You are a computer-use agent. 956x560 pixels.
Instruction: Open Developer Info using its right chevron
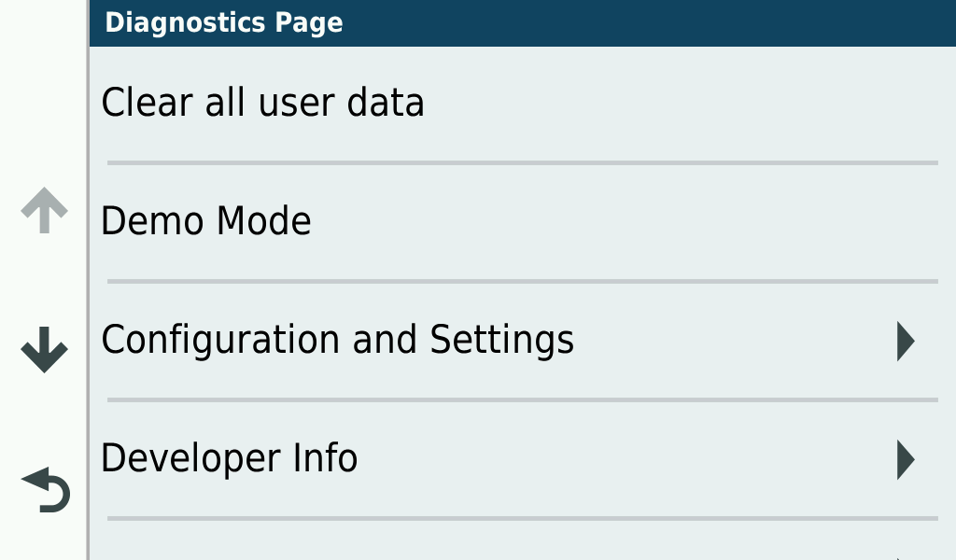pyautogui.click(x=905, y=459)
